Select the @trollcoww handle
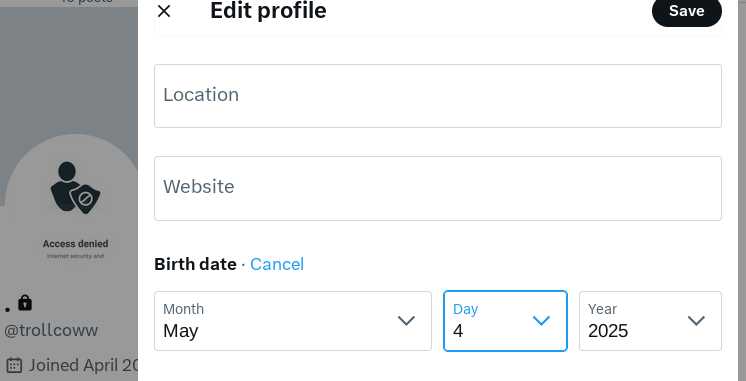Screen dimensions: 746x381 point(51,330)
